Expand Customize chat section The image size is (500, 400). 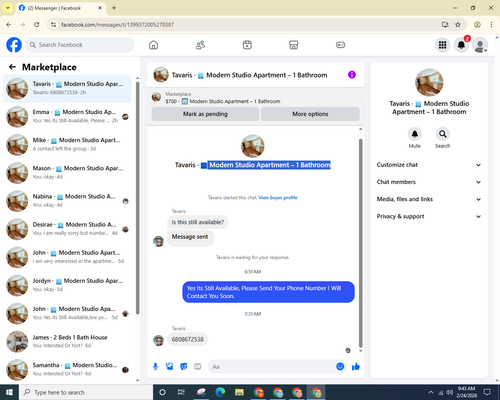[429, 165]
